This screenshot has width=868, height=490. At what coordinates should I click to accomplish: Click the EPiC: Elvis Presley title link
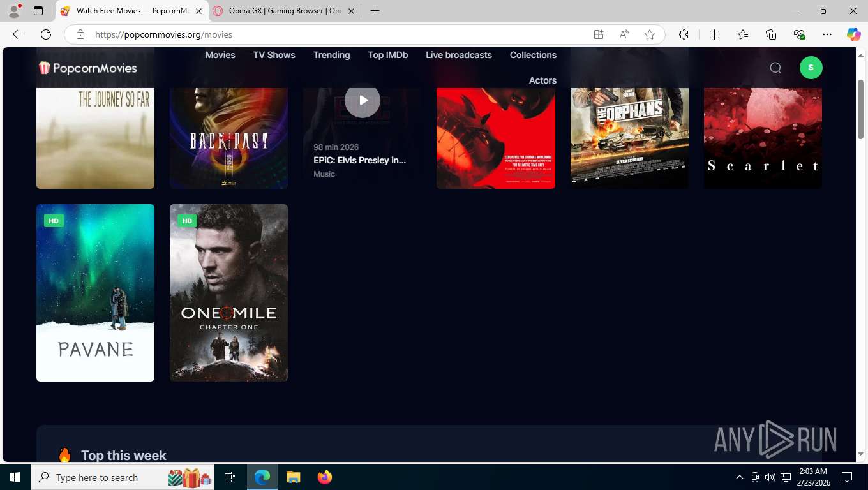(360, 160)
